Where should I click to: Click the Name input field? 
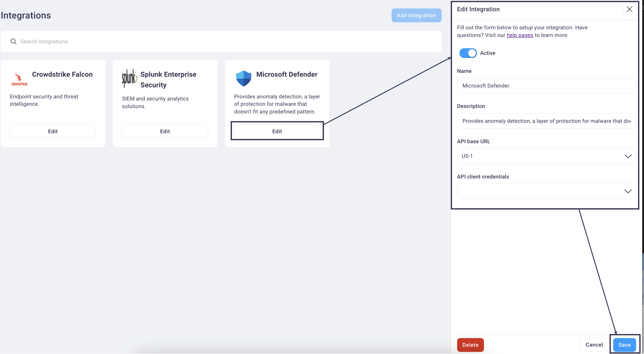(546, 85)
